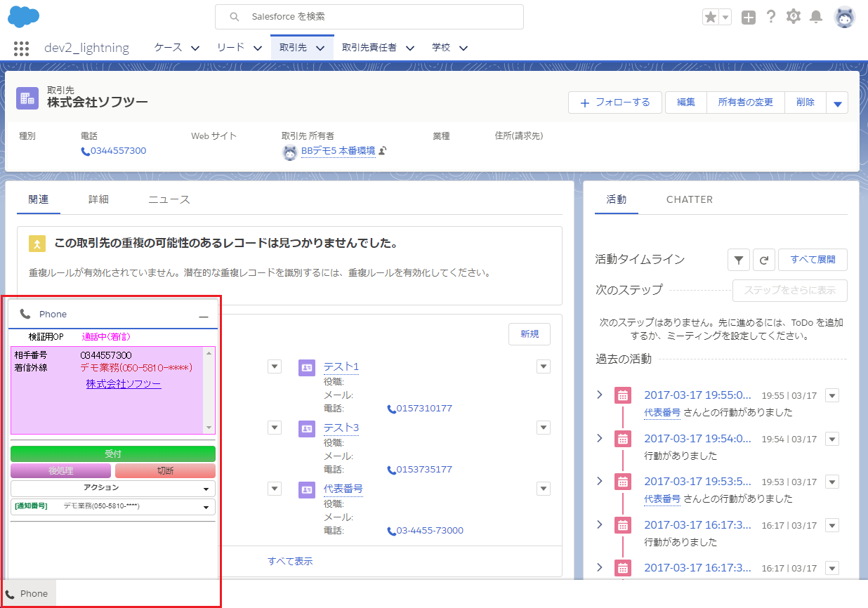Open the App Launcher grid icon

(x=21, y=48)
